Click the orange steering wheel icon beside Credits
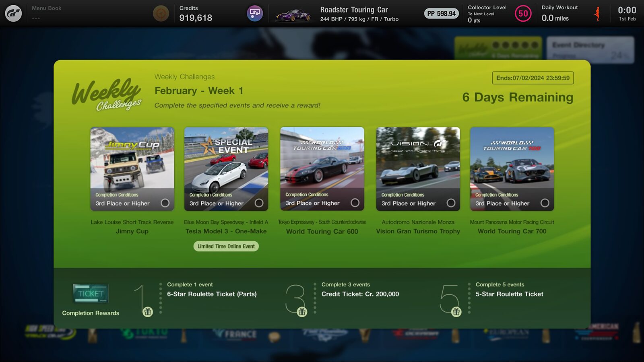This screenshot has height=362, width=644. [x=161, y=13]
